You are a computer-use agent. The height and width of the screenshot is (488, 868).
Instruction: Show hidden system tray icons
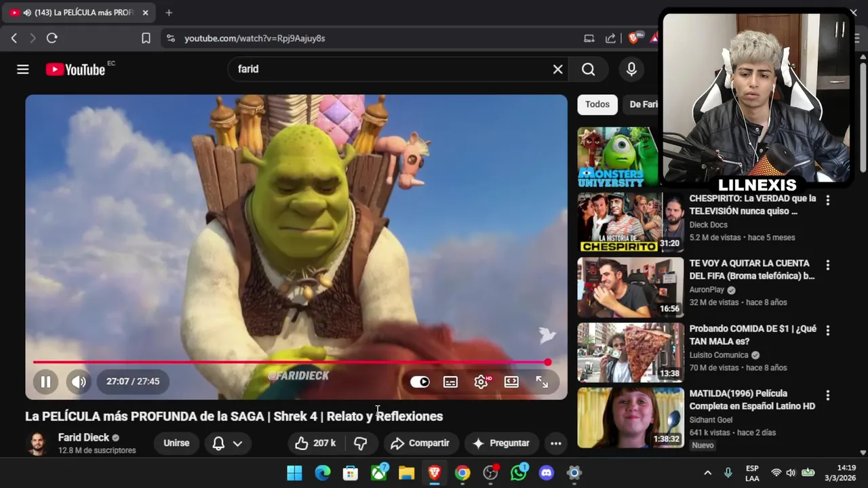pos(707,473)
